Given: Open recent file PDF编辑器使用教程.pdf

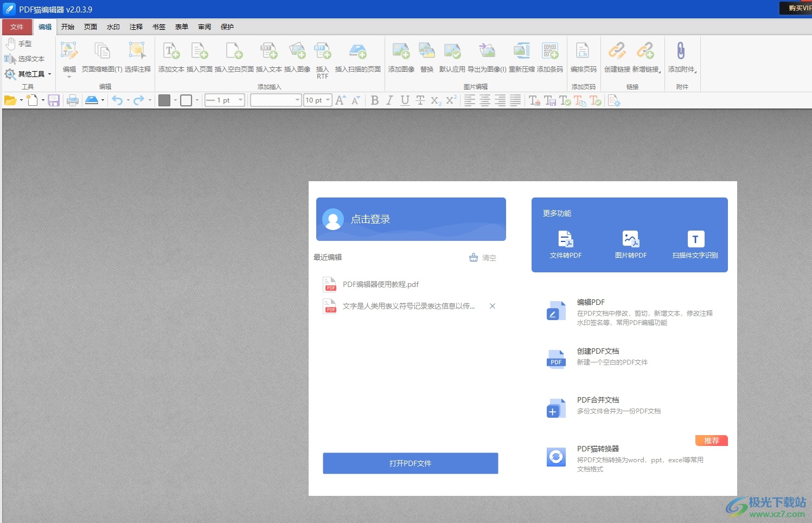Looking at the screenshot, I should [x=380, y=284].
